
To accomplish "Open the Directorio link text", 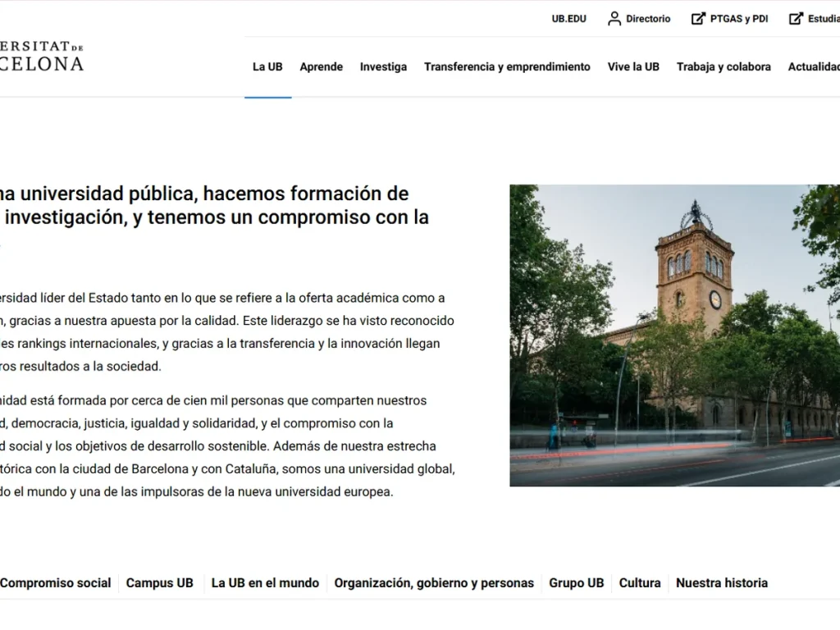I will [648, 19].
